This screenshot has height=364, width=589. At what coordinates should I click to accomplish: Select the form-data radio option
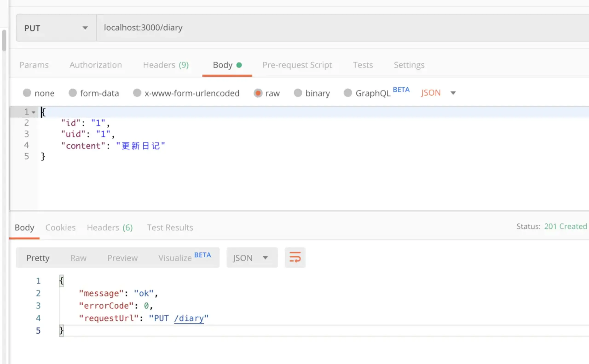(x=72, y=93)
